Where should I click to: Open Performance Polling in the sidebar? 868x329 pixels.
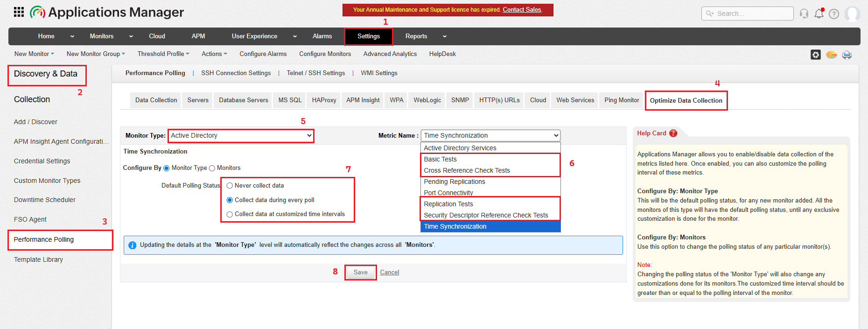(x=60, y=240)
